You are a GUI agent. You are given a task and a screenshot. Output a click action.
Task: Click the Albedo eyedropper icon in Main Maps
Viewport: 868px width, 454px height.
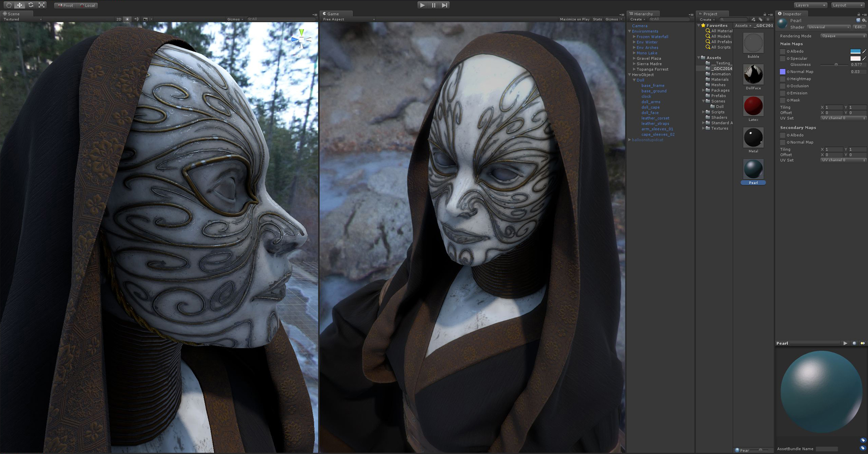pos(864,51)
